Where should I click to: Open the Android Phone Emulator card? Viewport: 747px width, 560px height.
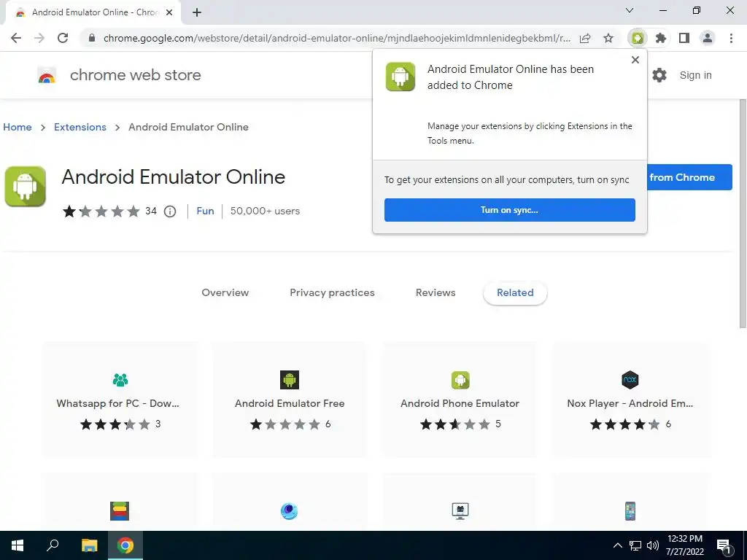[x=460, y=400]
